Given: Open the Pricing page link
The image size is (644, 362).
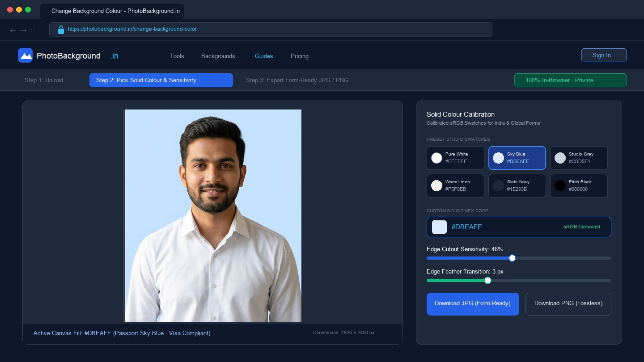Looking at the screenshot, I should [x=300, y=56].
